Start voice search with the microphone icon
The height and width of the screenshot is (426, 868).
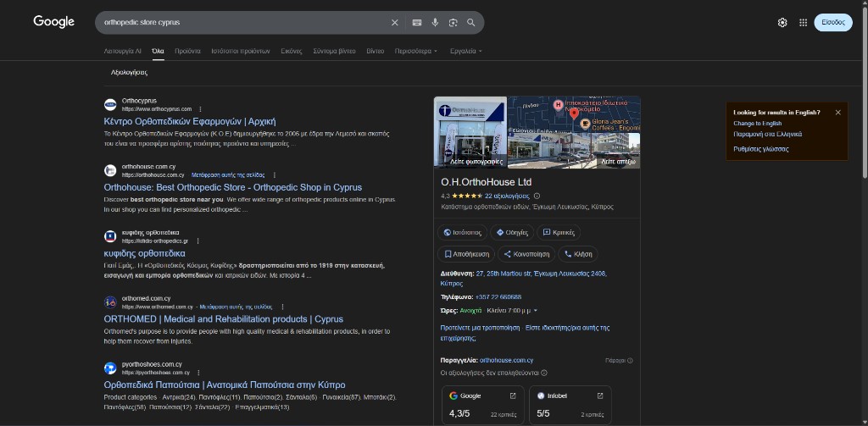pyautogui.click(x=435, y=23)
